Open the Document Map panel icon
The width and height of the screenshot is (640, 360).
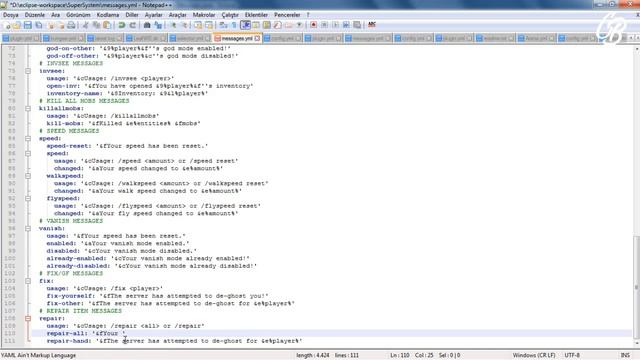pyautogui.click(x=267, y=25)
